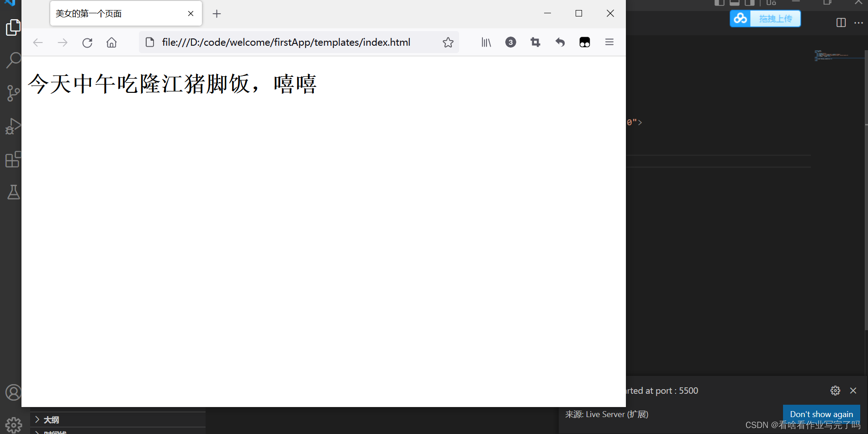Open editor More Actions ellipsis
The image size is (868, 434).
pos(859,22)
